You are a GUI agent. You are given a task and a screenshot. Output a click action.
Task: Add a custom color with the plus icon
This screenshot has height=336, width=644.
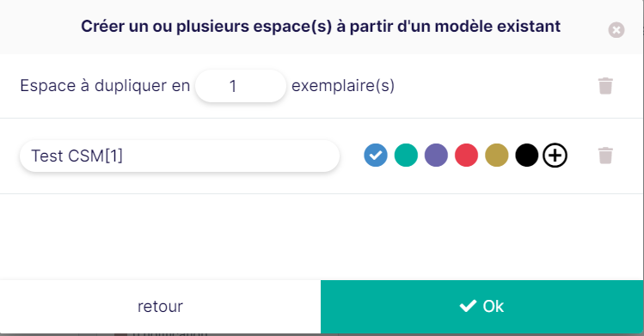tap(555, 156)
